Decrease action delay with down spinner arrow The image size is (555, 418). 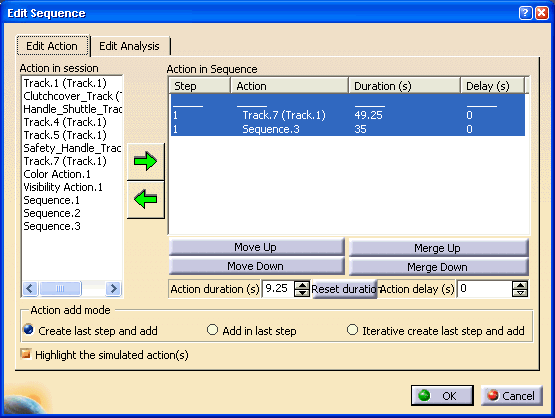point(520,293)
